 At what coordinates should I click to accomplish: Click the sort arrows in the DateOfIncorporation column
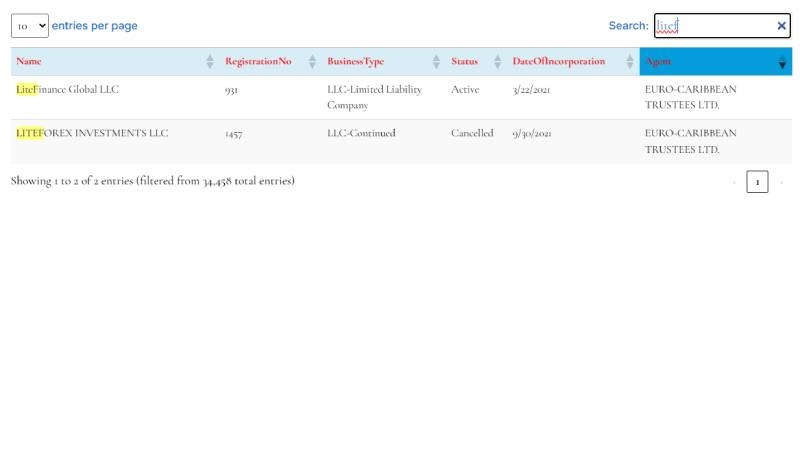(629, 62)
